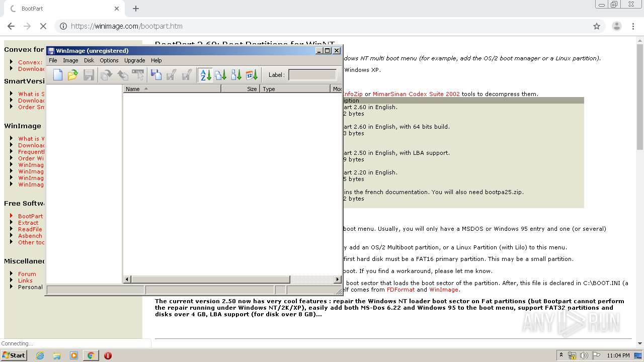Click the red stop-sign taskbar icon
The height and width of the screenshot is (362, 644).
click(108, 355)
